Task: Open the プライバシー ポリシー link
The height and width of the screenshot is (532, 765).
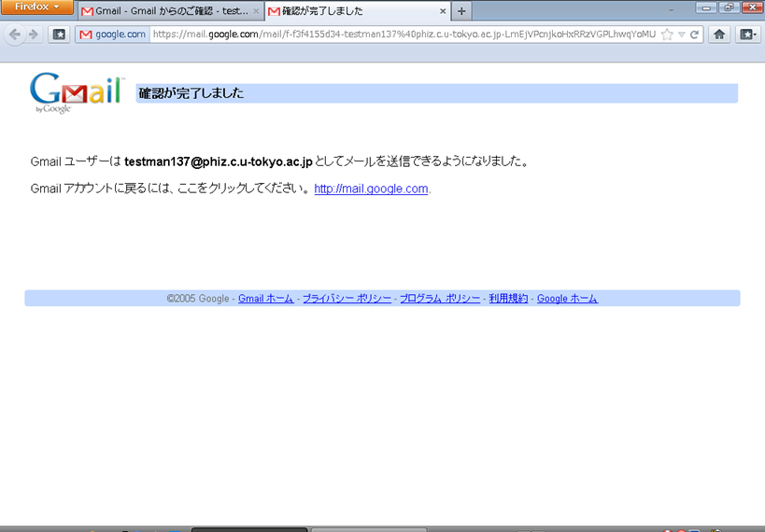Action: (x=347, y=299)
